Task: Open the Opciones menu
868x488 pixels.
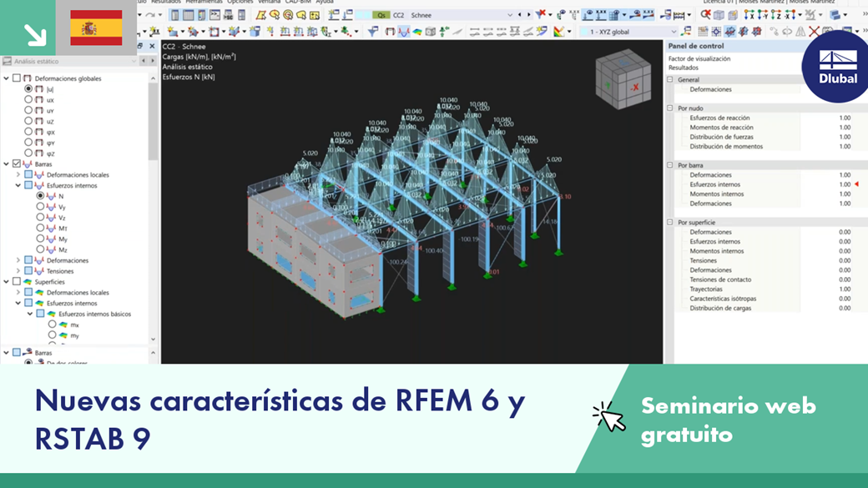Action: (x=240, y=2)
